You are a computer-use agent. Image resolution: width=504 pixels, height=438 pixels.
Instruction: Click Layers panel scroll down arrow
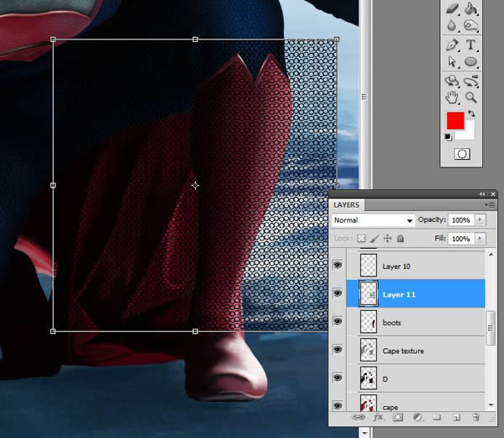click(491, 405)
